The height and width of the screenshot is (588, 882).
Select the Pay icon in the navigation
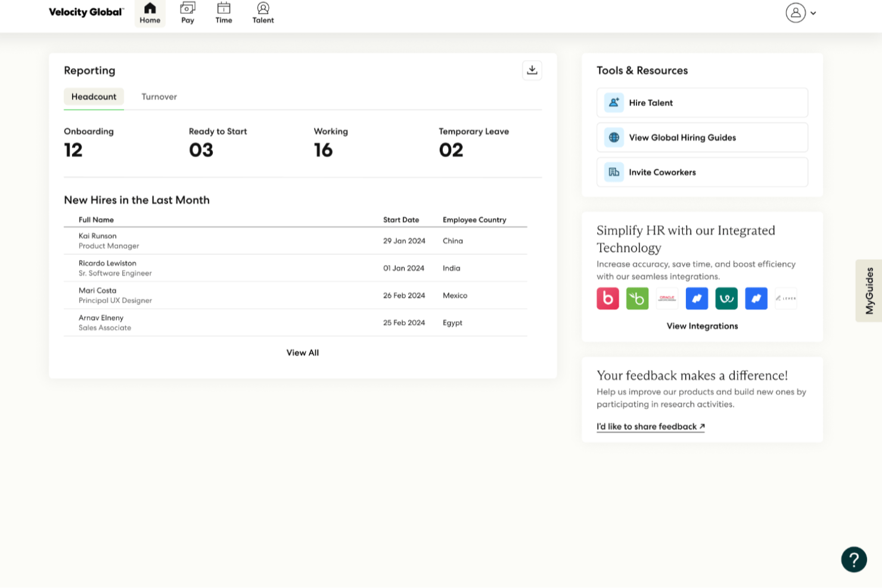187,12
